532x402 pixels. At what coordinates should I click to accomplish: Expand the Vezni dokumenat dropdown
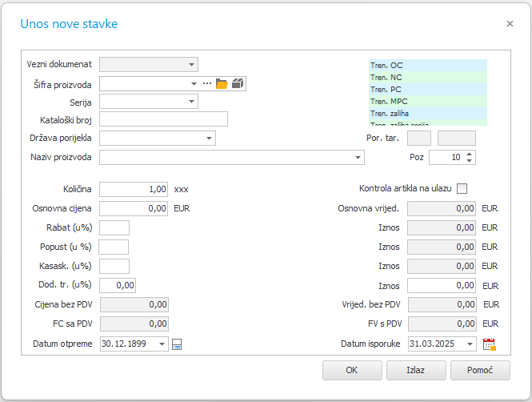click(191, 65)
